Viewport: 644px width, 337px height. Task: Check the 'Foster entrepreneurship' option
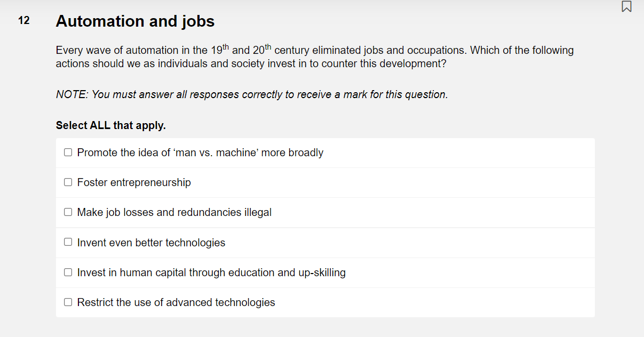pos(68,182)
